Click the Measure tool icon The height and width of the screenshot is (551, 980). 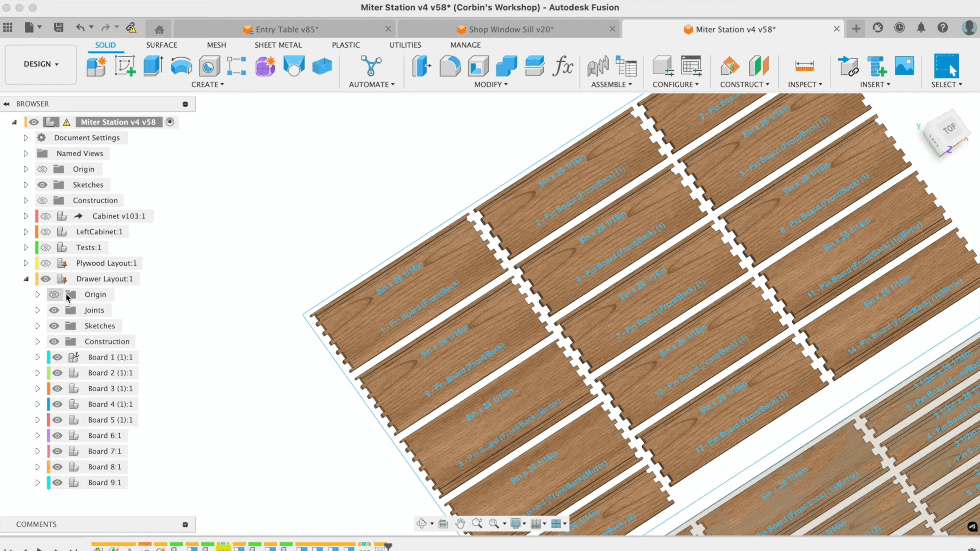[804, 66]
